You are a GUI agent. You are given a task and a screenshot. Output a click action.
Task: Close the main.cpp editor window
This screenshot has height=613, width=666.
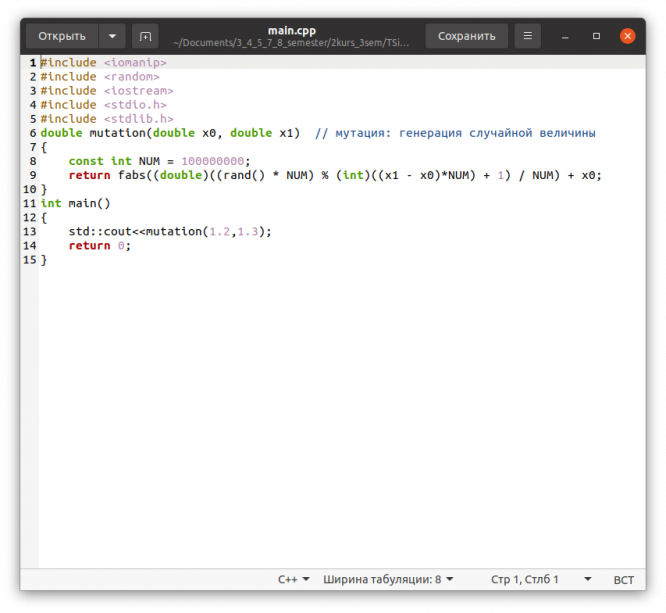point(627,36)
